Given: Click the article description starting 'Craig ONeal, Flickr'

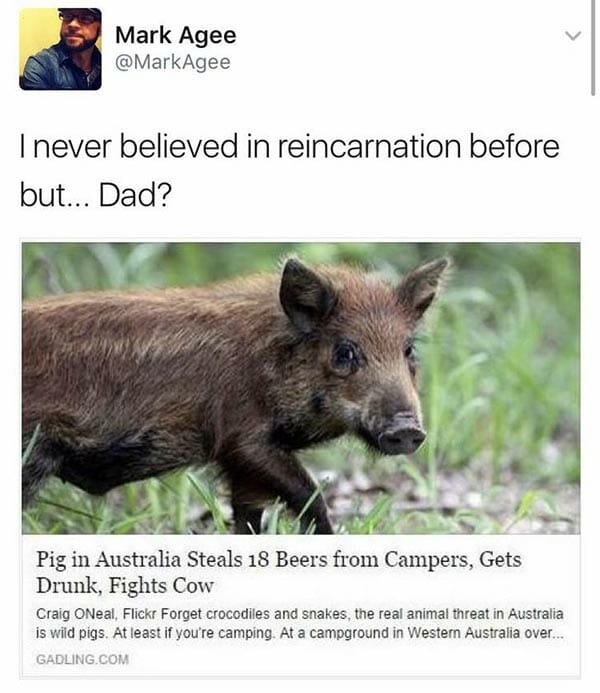Looking at the screenshot, I should pos(300,624).
